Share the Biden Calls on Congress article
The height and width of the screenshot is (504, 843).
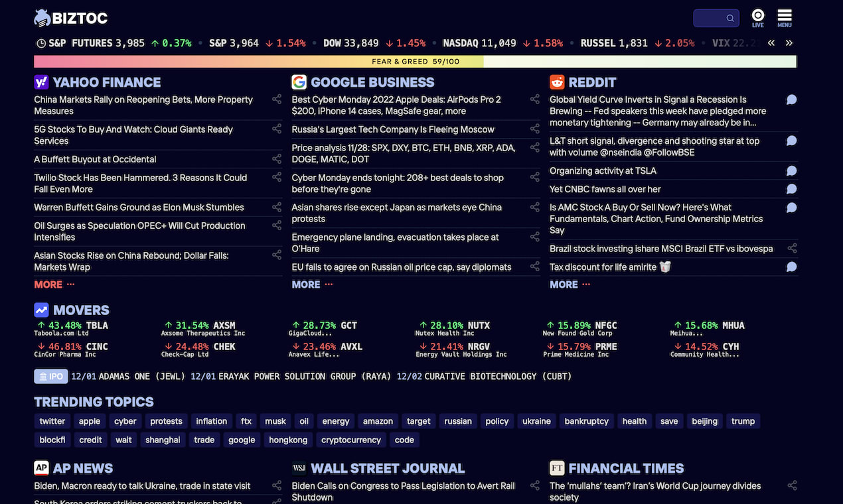534,485
